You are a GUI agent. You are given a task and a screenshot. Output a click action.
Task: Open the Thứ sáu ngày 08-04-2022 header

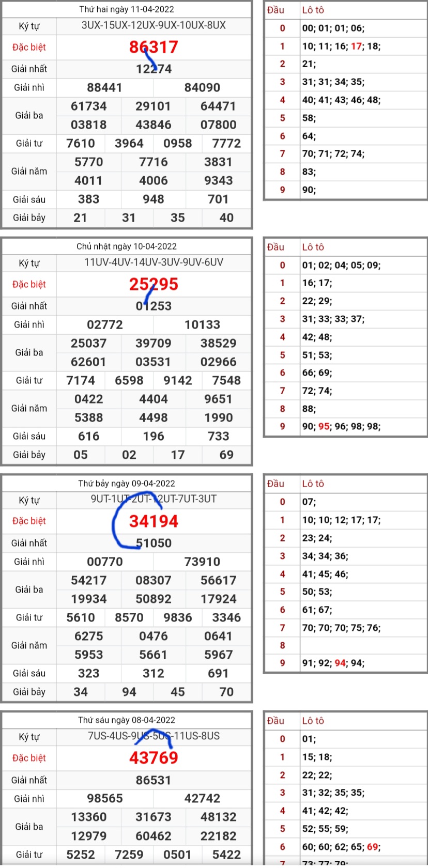127,720
